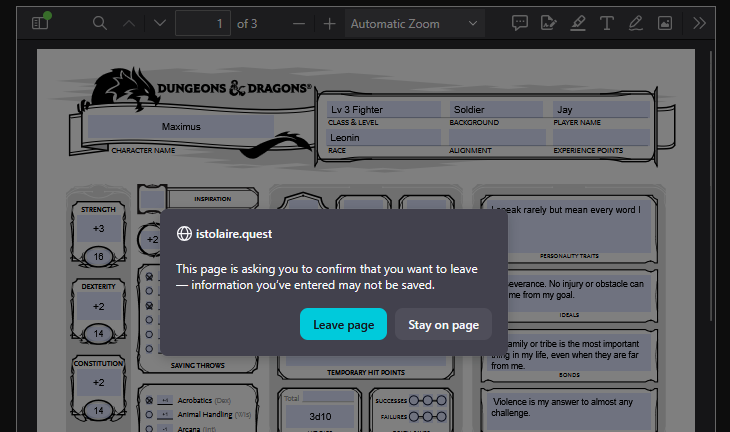Edit the Personality Traits text box
The width and height of the screenshot is (730, 432).
coord(569,228)
